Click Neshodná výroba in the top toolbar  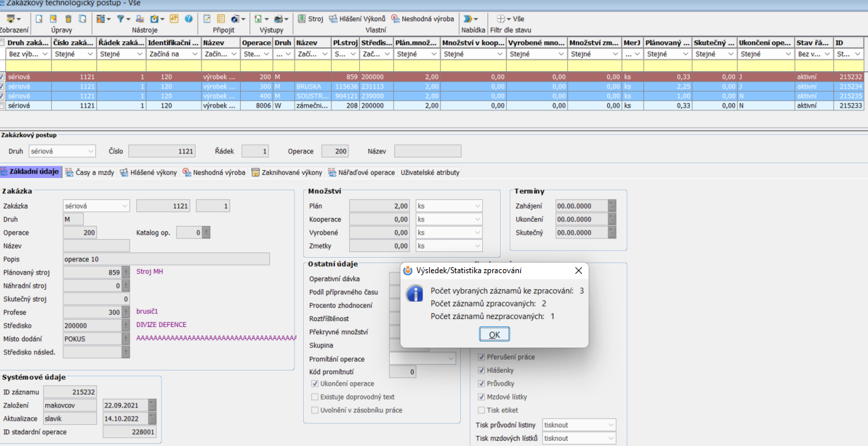point(423,19)
